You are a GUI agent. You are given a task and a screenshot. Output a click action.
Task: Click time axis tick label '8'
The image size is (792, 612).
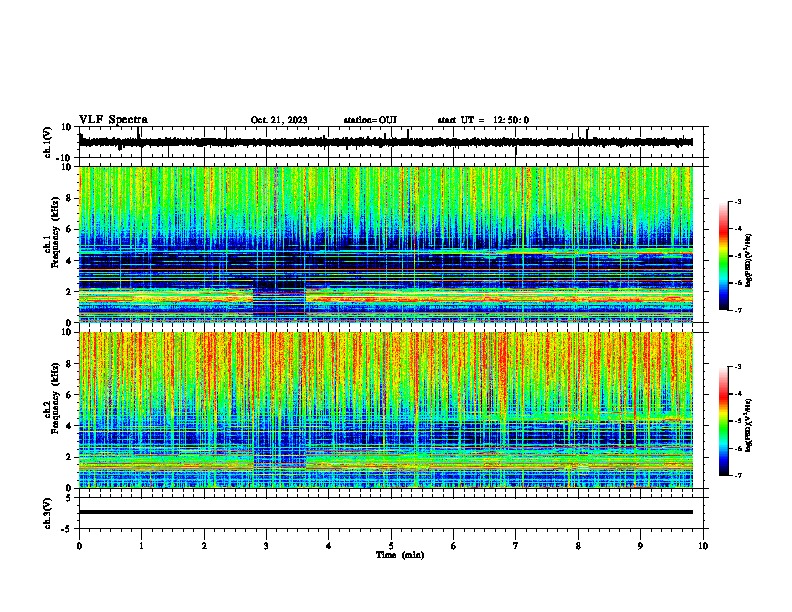pyautogui.click(x=578, y=545)
